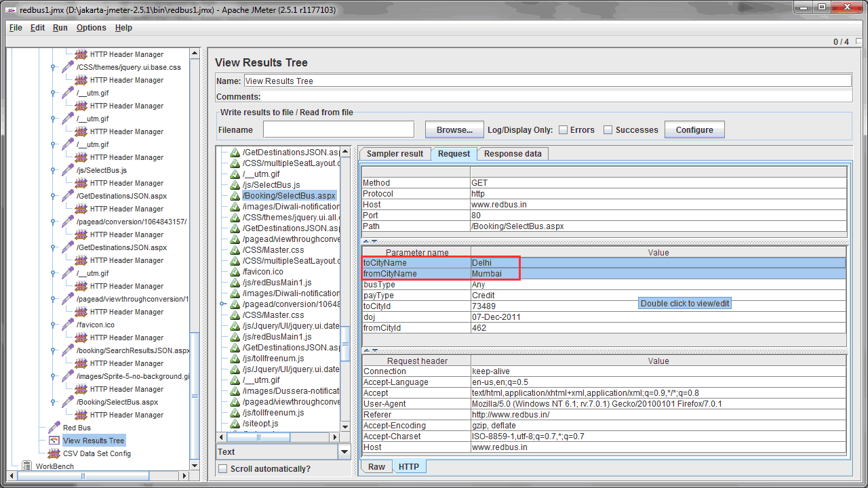The image size is (868, 488).
Task: Select the "Delhi" value cell
Action: (x=658, y=263)
